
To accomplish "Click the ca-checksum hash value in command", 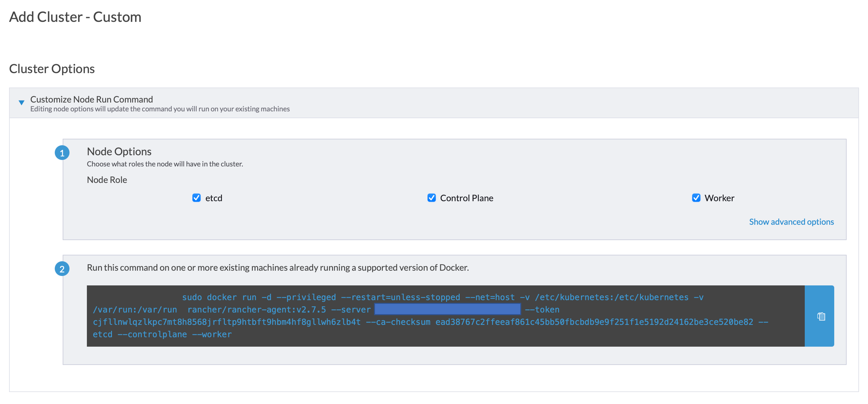I will pos(594,322).
